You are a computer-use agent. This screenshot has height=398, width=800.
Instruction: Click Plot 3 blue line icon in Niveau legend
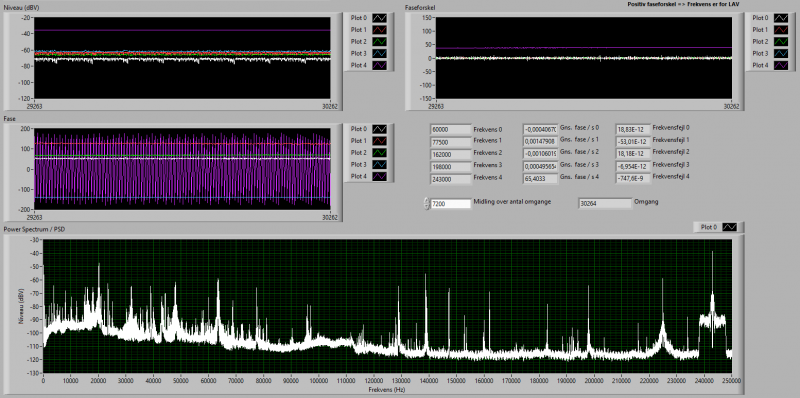click(380, 53)
